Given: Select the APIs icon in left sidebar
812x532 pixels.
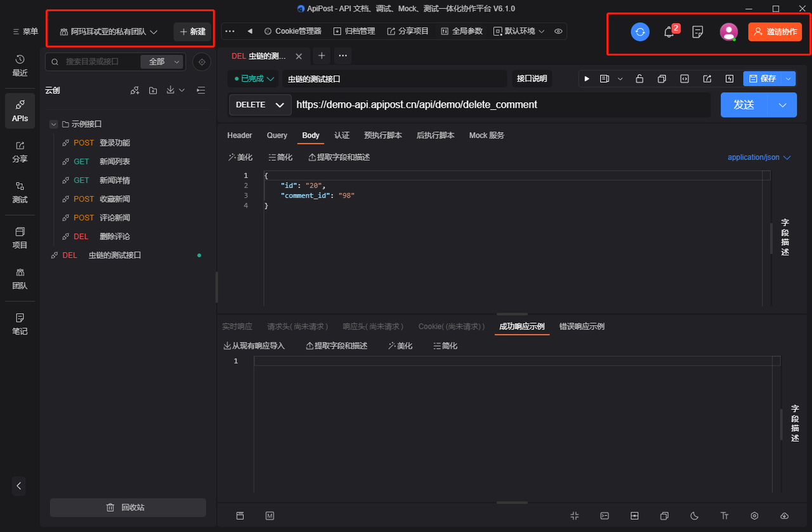Looking at the screenshot, I should [20, 110].
